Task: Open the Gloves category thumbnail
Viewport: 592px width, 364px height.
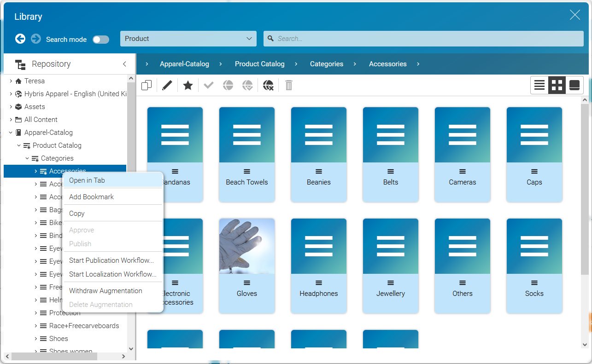Action: [x=247, y=258]
